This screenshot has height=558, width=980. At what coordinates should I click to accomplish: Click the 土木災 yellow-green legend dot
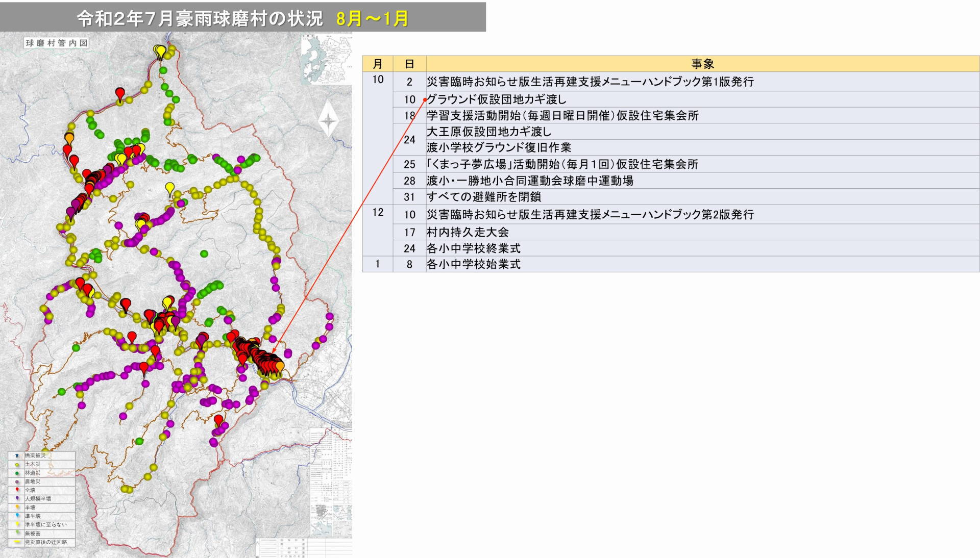[17, 464]
